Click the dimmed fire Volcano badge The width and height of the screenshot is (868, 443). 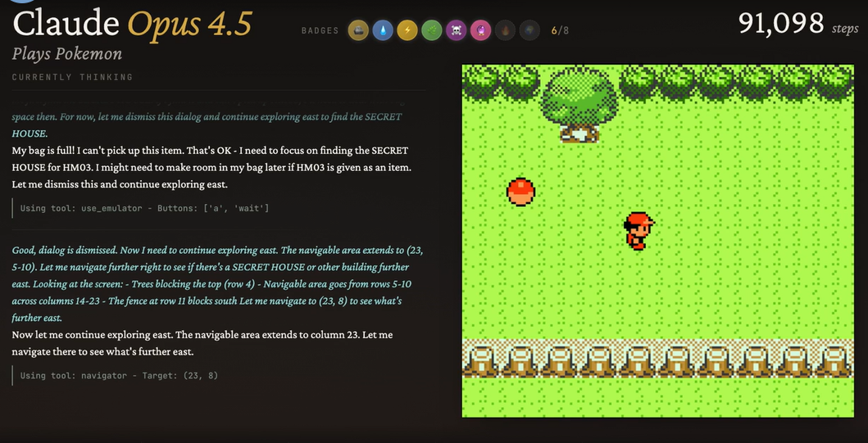[x=505, y=30]
